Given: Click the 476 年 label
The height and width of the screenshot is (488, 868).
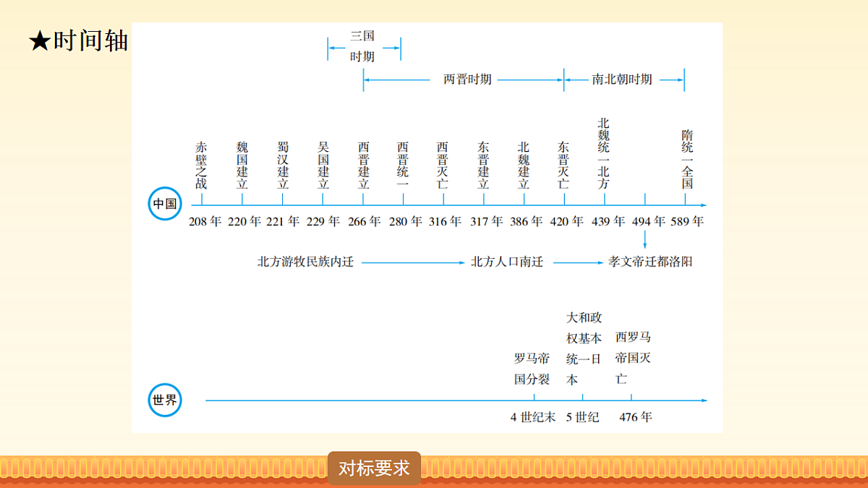Looking at the screenshot, I should [635, 417].
